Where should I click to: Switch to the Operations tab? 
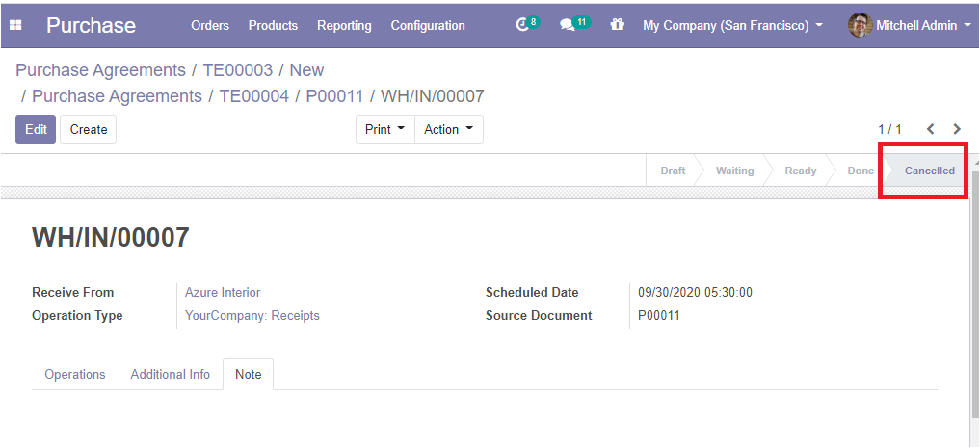(75, 374)
